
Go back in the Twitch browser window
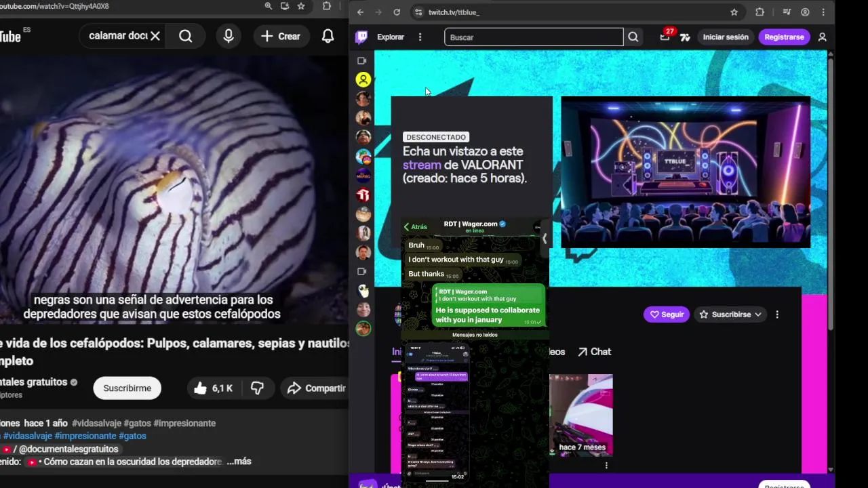[x=360, y=12]
